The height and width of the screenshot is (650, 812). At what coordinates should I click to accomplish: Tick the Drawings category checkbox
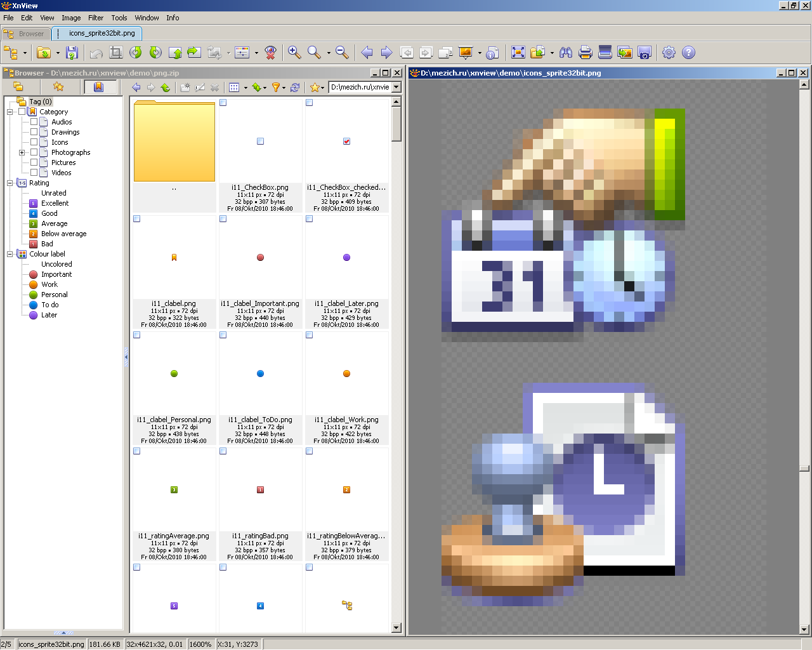[34, 132]
